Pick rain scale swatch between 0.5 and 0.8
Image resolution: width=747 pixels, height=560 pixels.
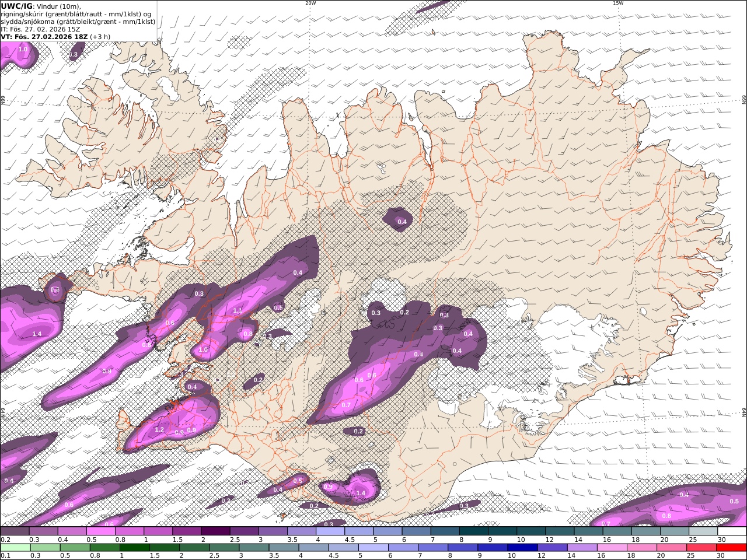(x=75, y=548)
